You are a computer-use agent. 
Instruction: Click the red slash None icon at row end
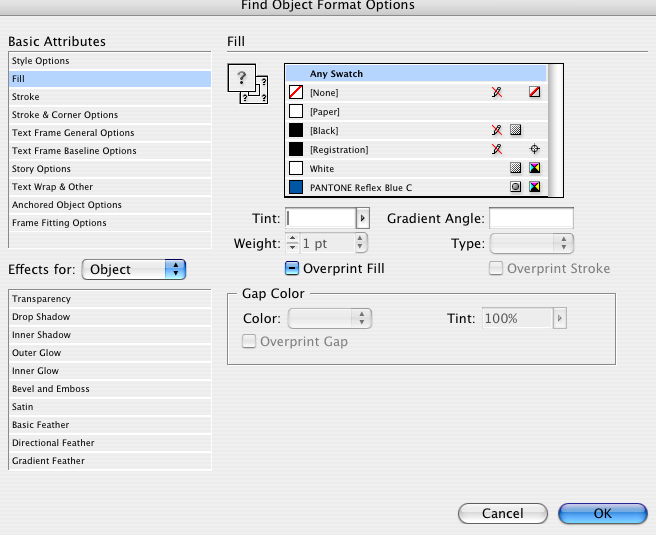click(535, 92)
